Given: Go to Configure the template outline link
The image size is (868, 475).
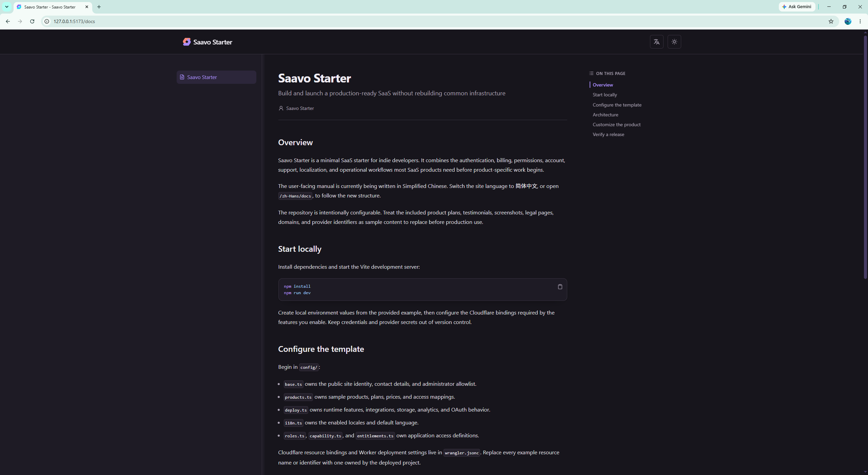Looking at the screenshot, I should tap(617, 105).
